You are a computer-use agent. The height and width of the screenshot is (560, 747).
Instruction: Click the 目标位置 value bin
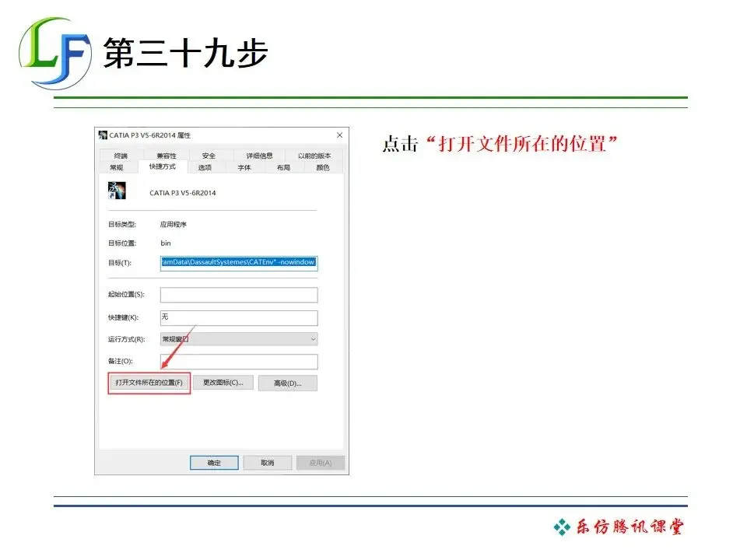[x=165, y=243]
